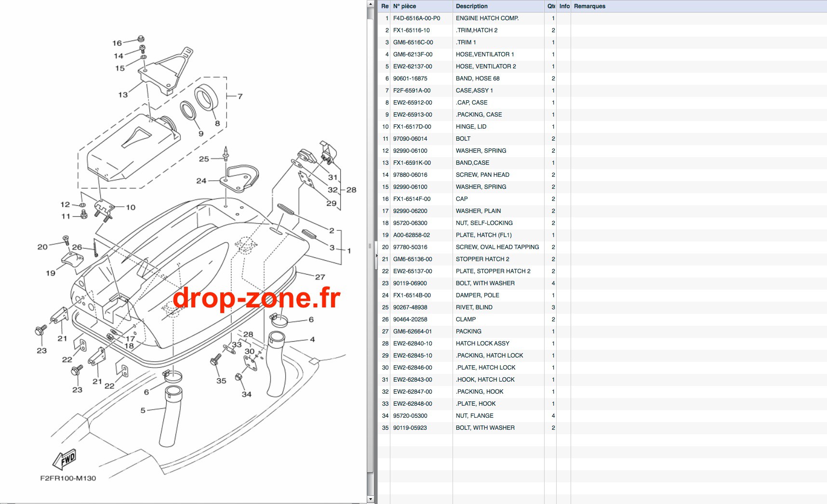
Task: Sort by the 'N° pièce' column header
Action: coord(421,6)
